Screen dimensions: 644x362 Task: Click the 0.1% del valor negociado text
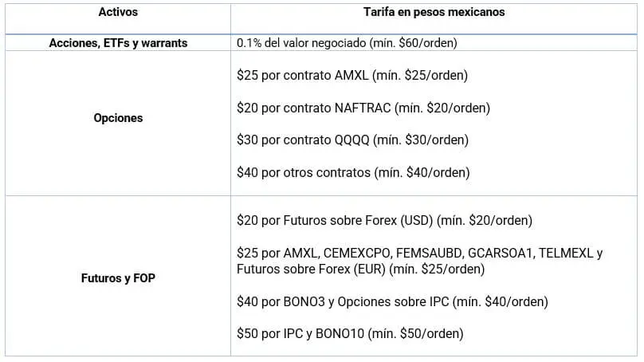click(x=301, y=43)
